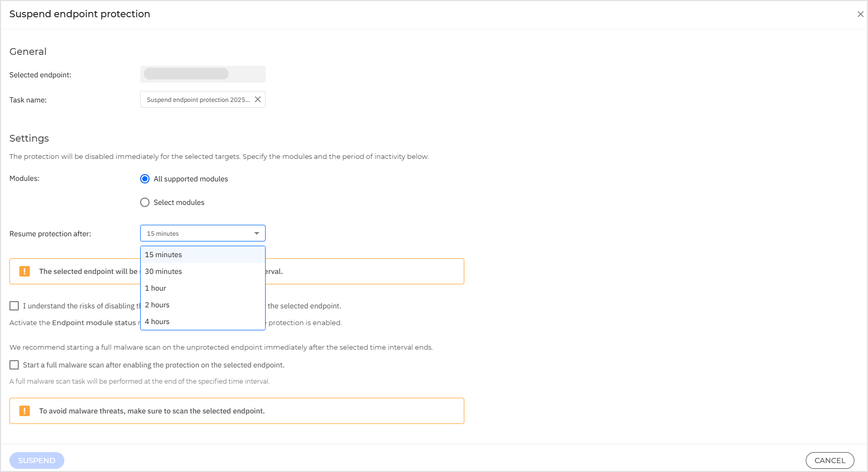
Task: Select the 15 minutes option
Action: 163,255
